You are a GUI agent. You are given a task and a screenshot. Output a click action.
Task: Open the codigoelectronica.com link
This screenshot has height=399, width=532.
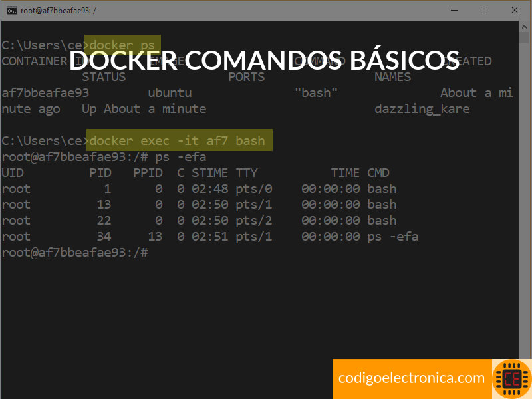pyautogui.click(x=411, y=378)
